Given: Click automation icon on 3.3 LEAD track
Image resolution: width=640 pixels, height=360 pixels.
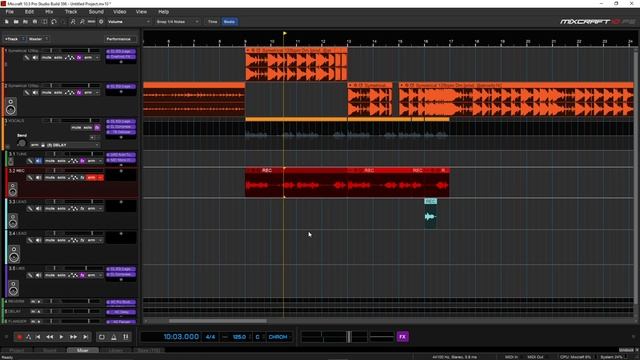Looking at the screenshot, I should (x=73, y=209).
